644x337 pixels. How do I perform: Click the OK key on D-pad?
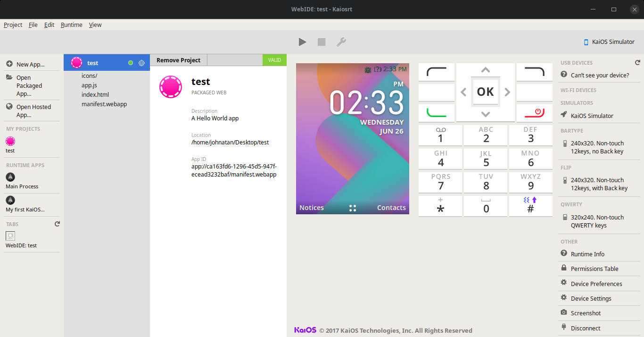(486, 92)
